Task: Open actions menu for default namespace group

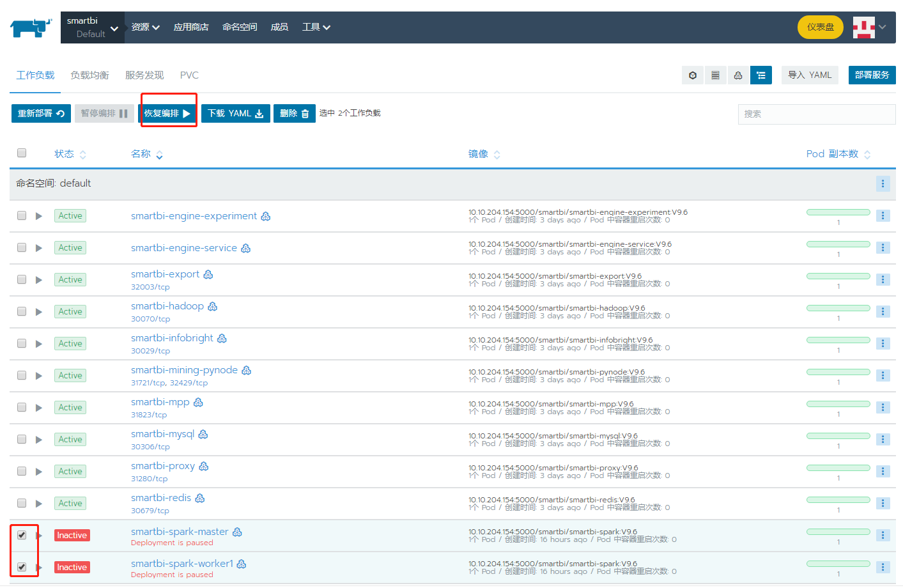Action: [883, 183]
